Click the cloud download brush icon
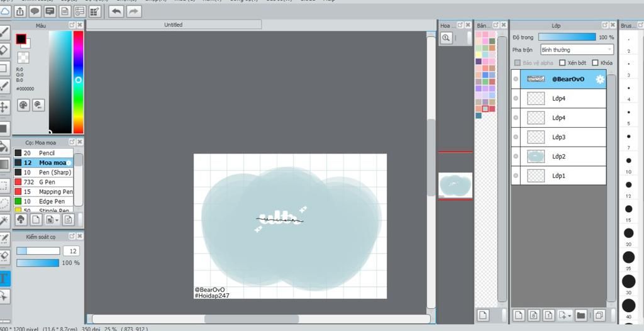The height and width of the screenshot is (331, 644). [x=21, y=220]
